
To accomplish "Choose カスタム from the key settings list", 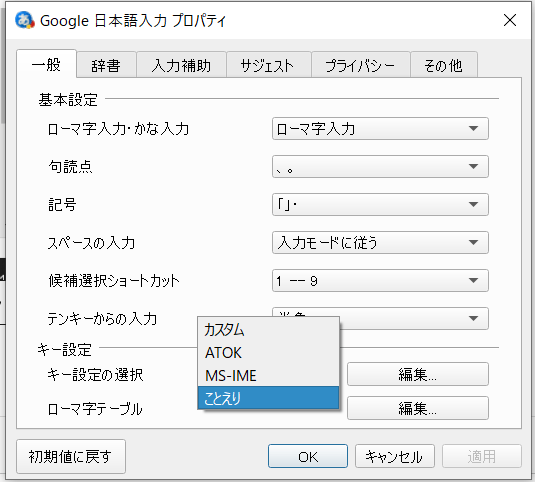I will tap(268, 330).
